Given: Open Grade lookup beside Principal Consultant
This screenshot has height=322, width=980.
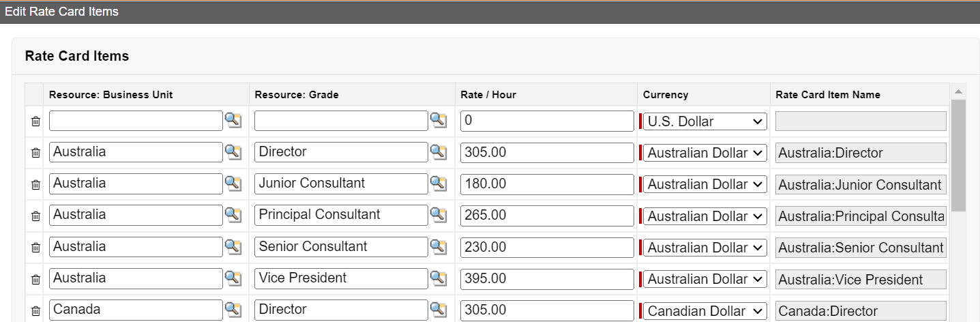Looking at the screenshot, I should (x=439, y=215).
